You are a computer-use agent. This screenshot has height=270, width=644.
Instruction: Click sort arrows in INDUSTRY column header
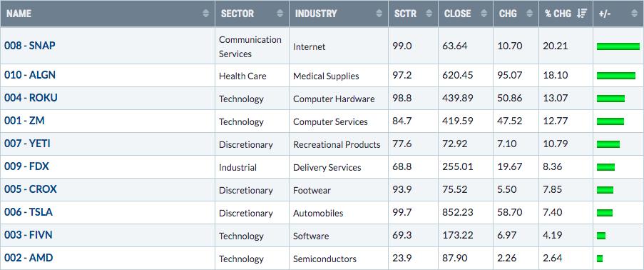point(379,13)
